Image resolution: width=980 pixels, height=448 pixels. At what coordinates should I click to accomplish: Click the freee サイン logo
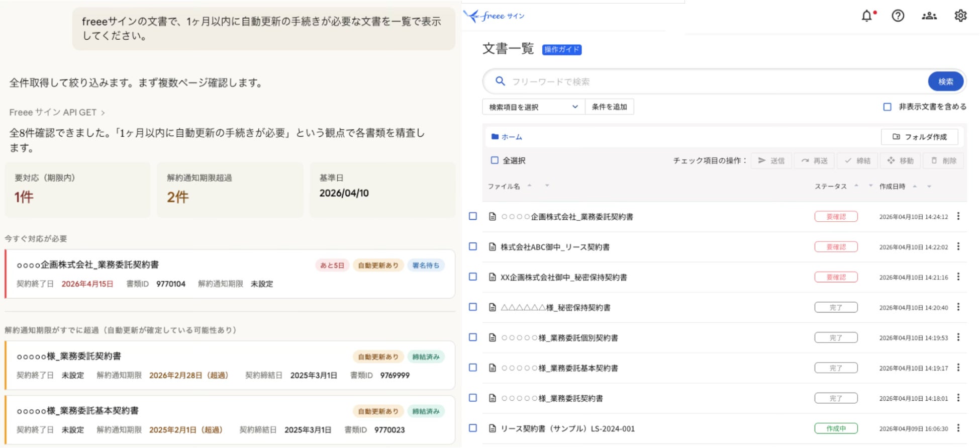click(x=494, y=16)
